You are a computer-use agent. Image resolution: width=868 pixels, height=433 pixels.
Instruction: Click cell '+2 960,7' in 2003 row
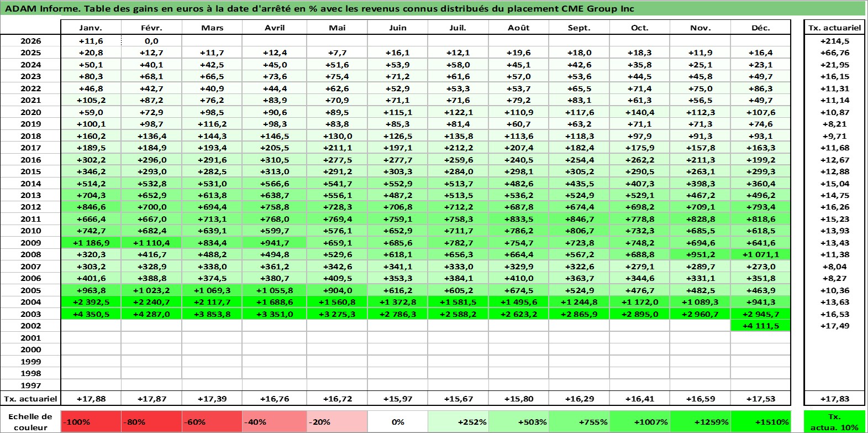pos(700,314)
